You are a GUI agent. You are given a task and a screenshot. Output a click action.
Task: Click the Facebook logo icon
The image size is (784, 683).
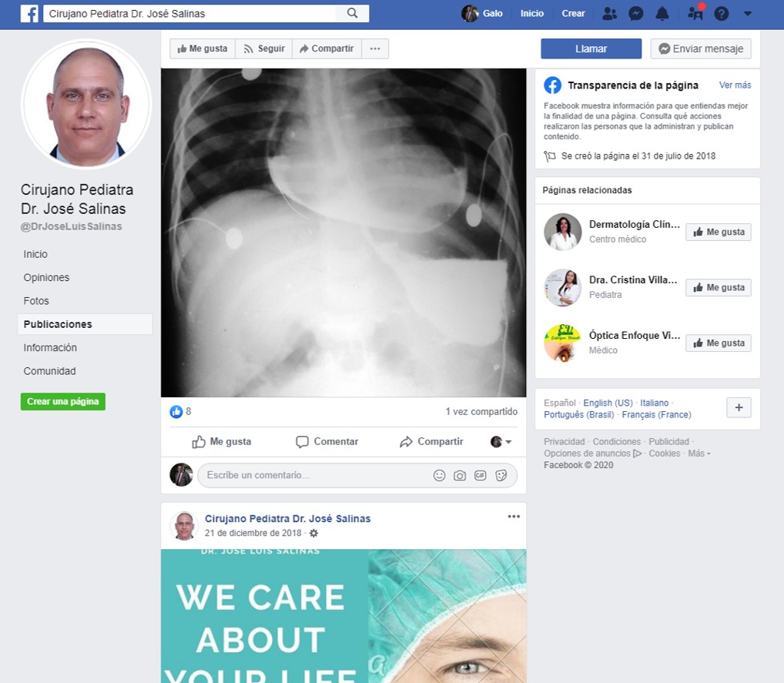(x=29, y=13)
